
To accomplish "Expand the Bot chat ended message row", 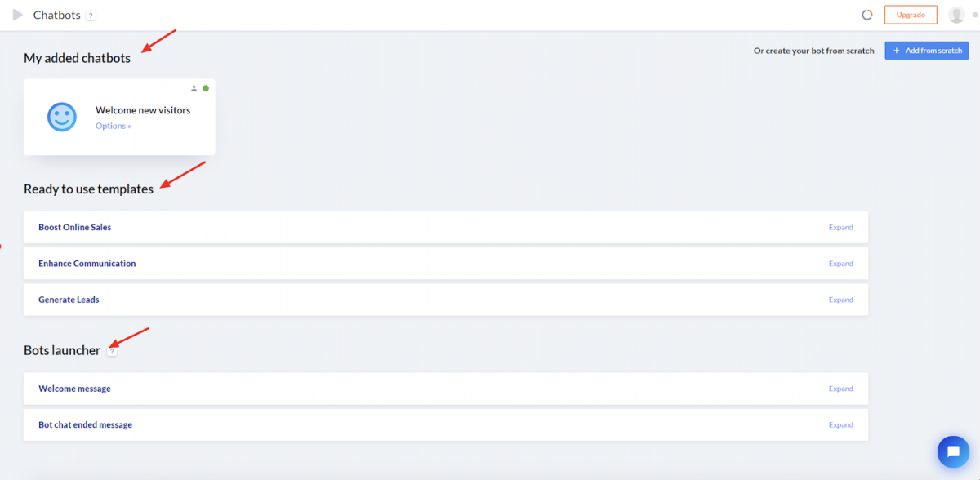I will point(840,424).
